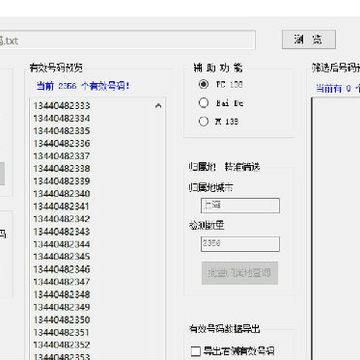Viewport: 360px width, 360px height.
Task: Click the 辅助功能 group heading
Action: 218,68
